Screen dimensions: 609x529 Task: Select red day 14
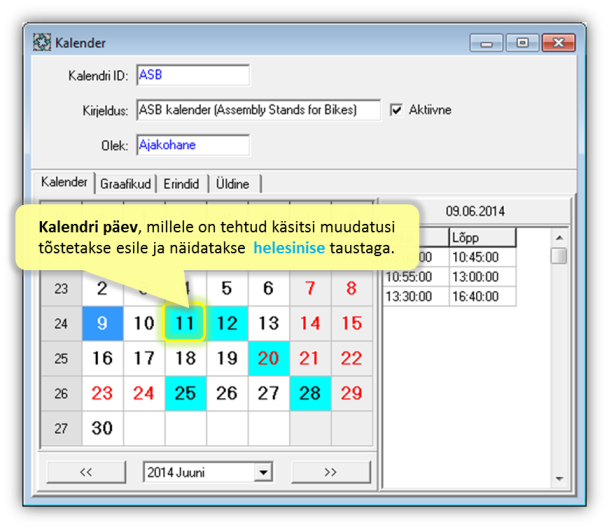(x=310, y=324)
